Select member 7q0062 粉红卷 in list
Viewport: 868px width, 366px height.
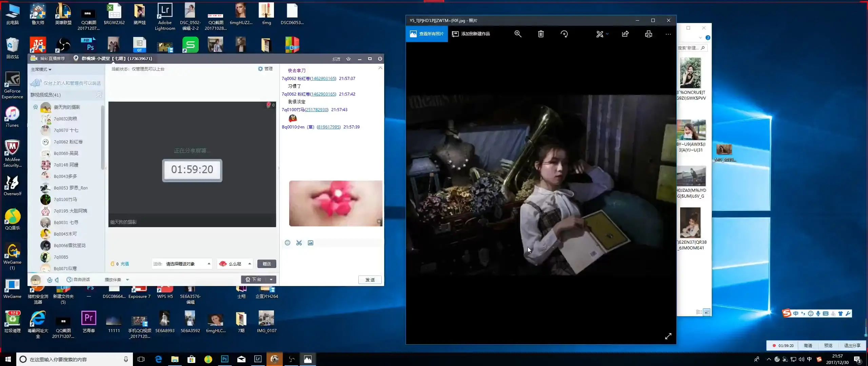tap(68, 142)
